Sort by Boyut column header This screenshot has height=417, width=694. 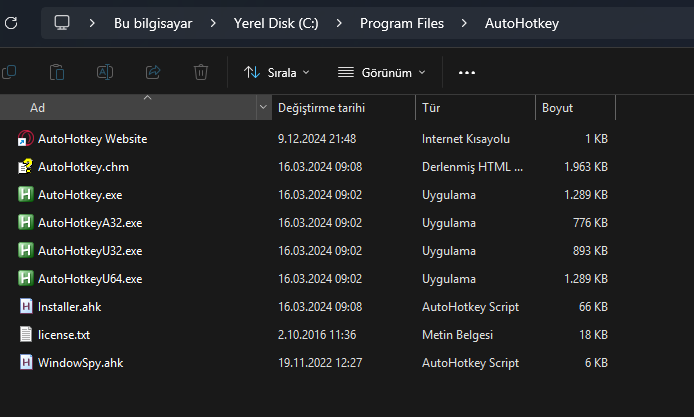pyautogui.click(x=558, y=107)
